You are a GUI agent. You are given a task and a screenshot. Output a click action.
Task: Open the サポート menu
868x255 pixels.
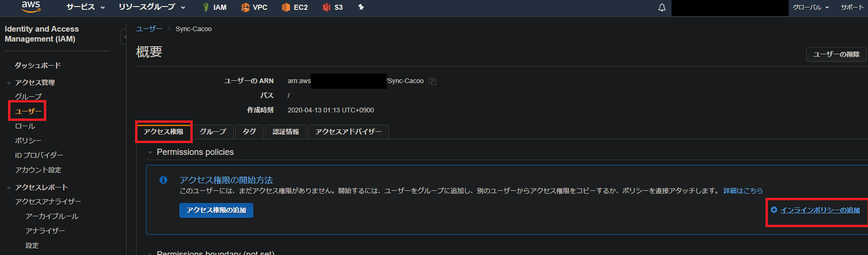(852, 8)
